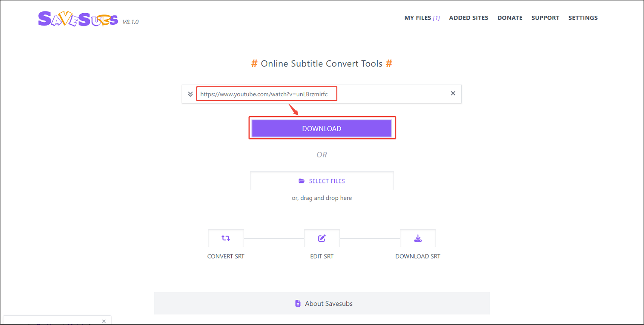This screenshot has width=644, height=325.
Task: Expand URL history with the double-chevron
Action: [x=190, y=94]
